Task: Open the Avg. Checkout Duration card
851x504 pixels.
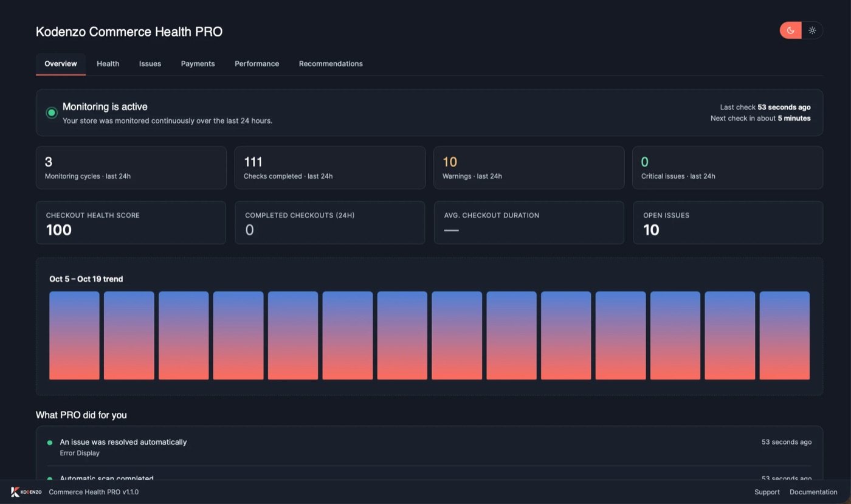Action: click(x=529, y=223)
